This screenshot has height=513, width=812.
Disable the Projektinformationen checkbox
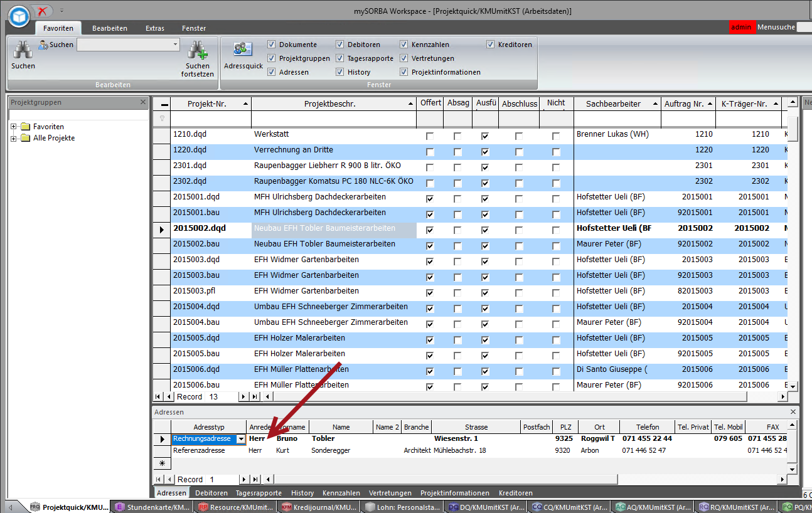403,72
